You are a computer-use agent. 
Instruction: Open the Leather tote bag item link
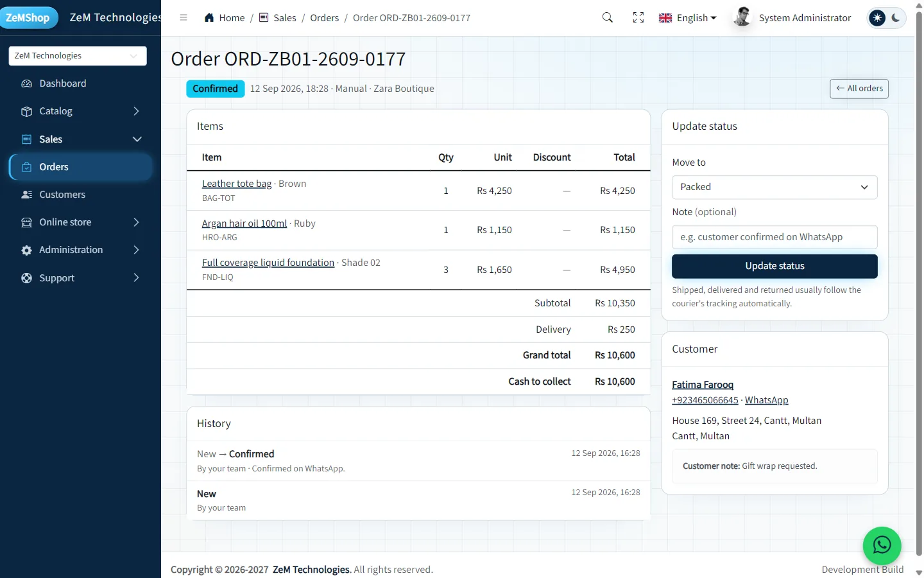point(237,184)
